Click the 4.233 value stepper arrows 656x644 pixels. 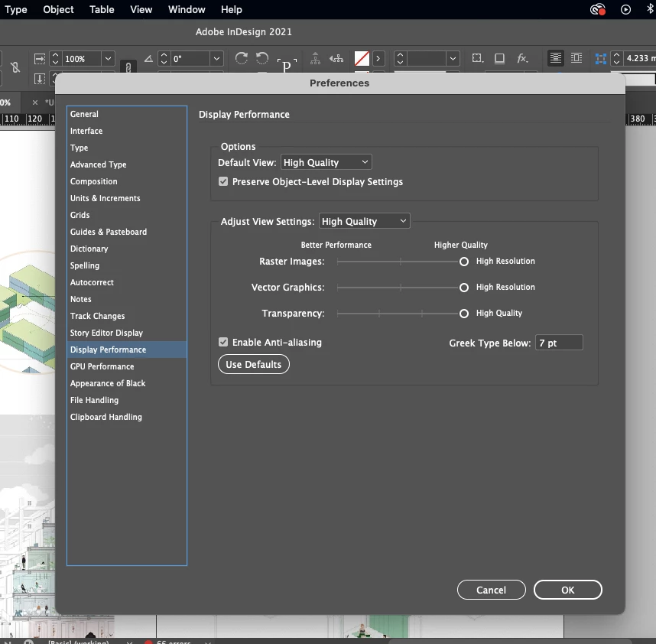coord(616,59)
